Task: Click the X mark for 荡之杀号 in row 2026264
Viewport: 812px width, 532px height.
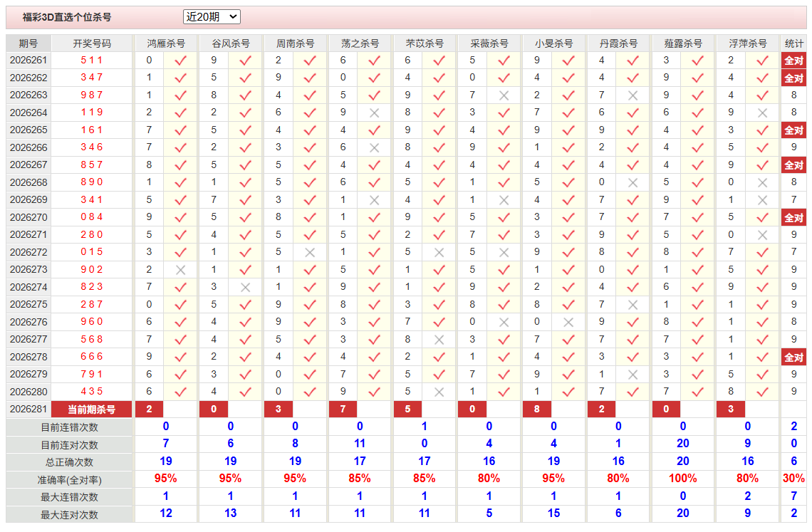Action: click(375, 113)
